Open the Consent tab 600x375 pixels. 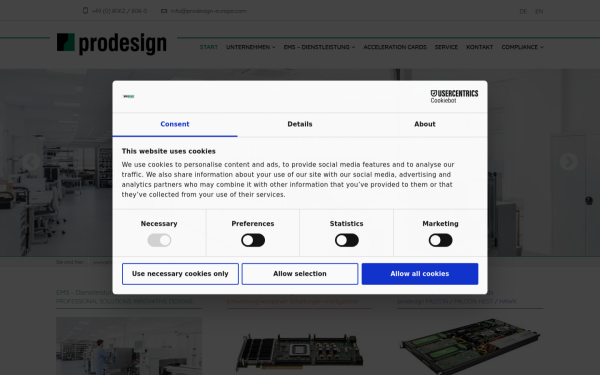point(175,124)
